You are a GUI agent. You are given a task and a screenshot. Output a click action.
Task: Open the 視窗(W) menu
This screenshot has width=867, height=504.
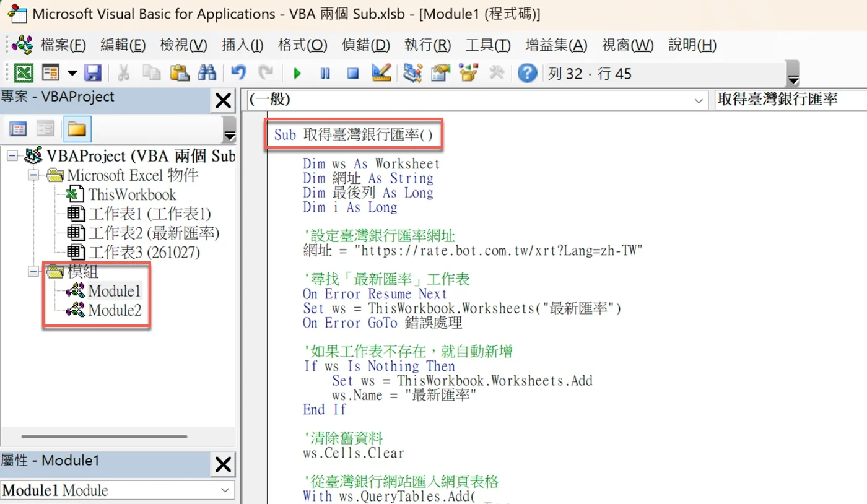(628, 45)
